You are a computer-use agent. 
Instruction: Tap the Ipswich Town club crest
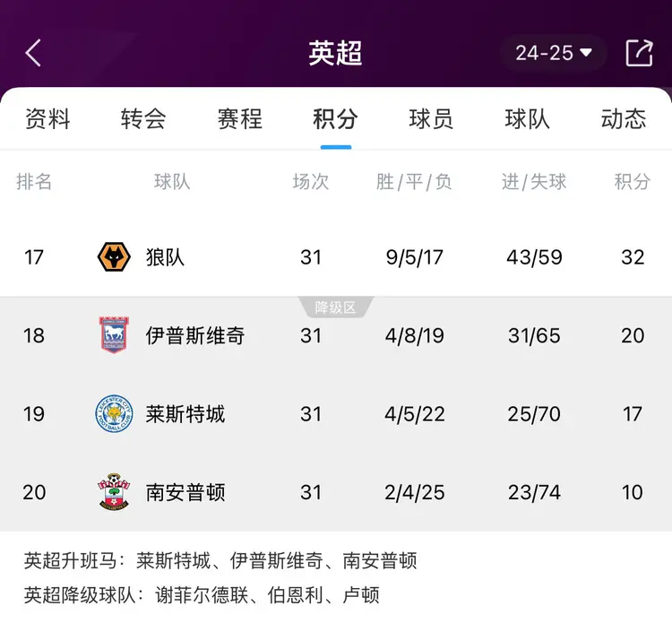pos(114,335)
